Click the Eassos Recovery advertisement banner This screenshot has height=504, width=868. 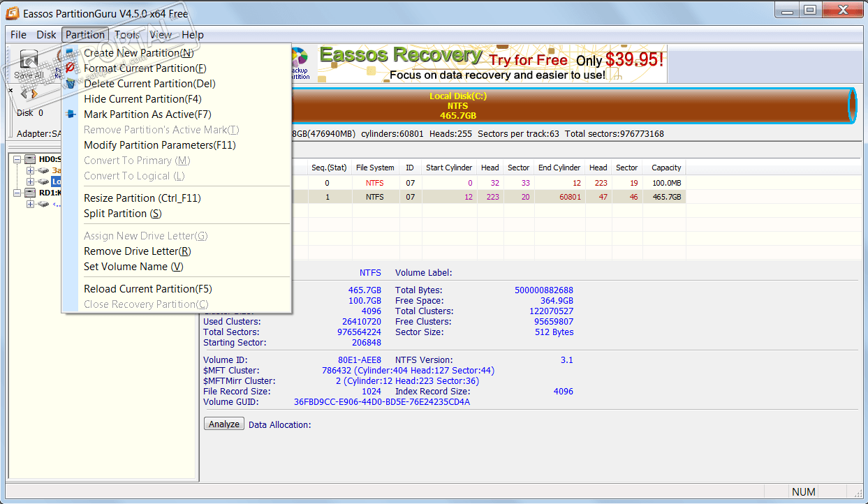(x=492, y=64)
